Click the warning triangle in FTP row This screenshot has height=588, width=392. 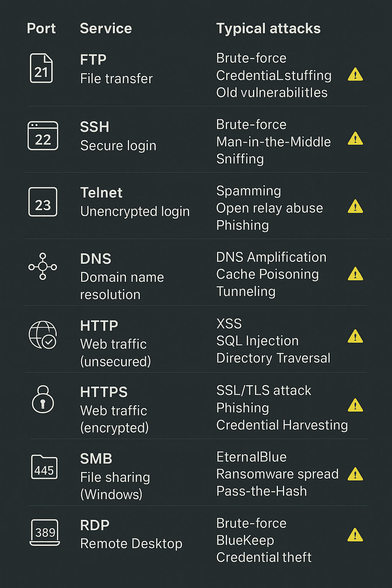point(355,74)
